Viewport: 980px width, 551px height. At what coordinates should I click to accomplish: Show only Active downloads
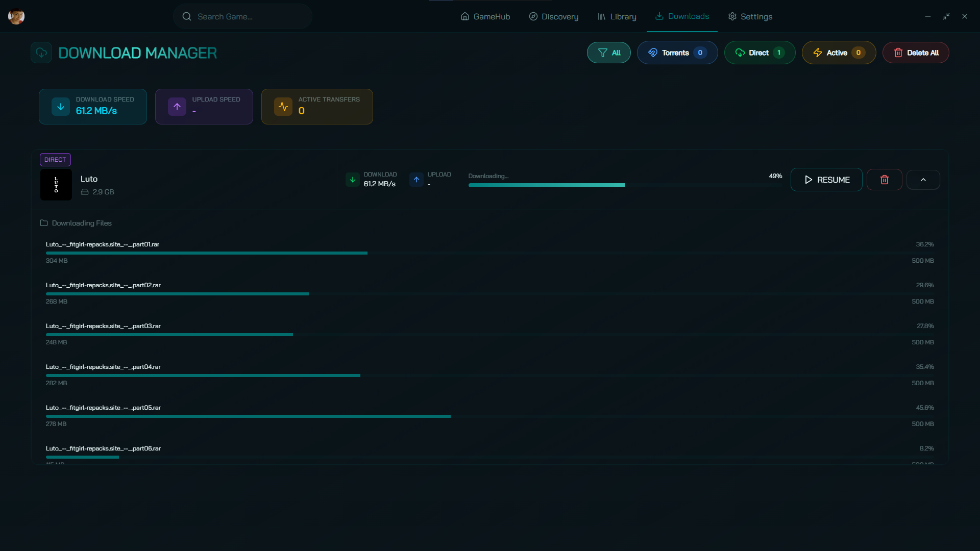(839, 53)
